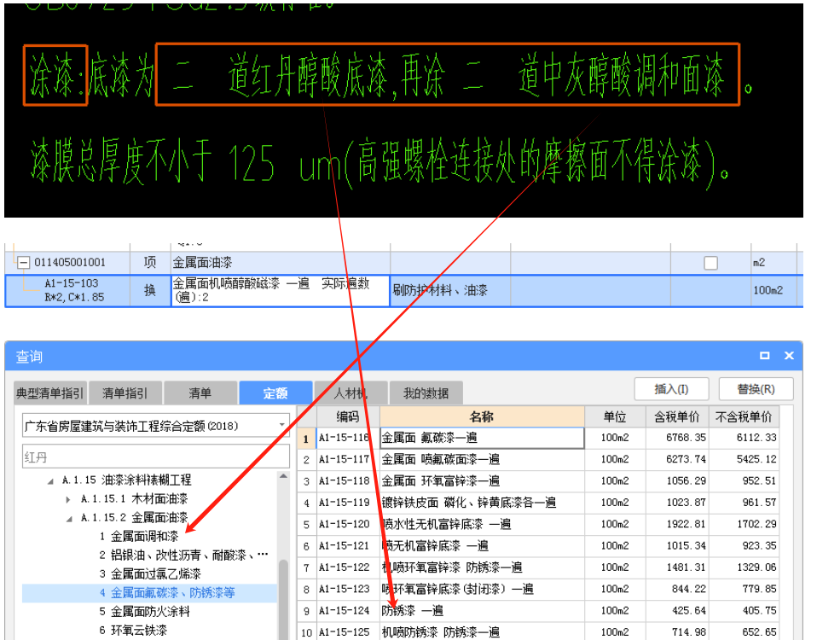This screenshot has height=640, width=840.
Task: Tick the checkbox in 金属面油漆 row
Action: coord(710,263)
